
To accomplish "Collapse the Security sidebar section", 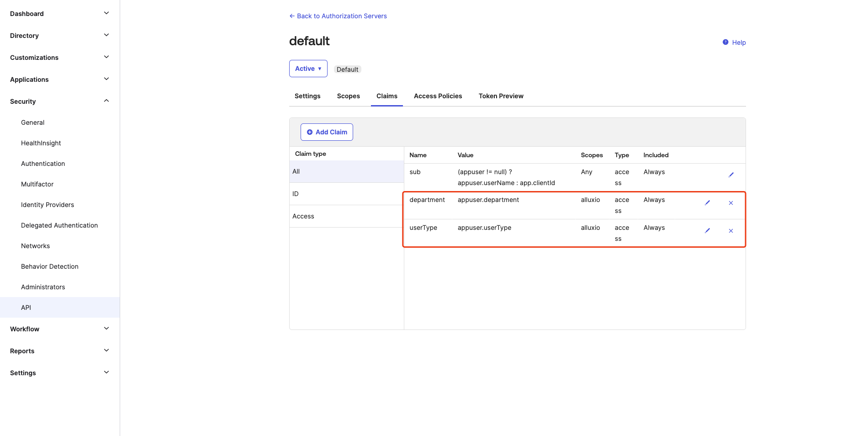I will click(106, 101).
